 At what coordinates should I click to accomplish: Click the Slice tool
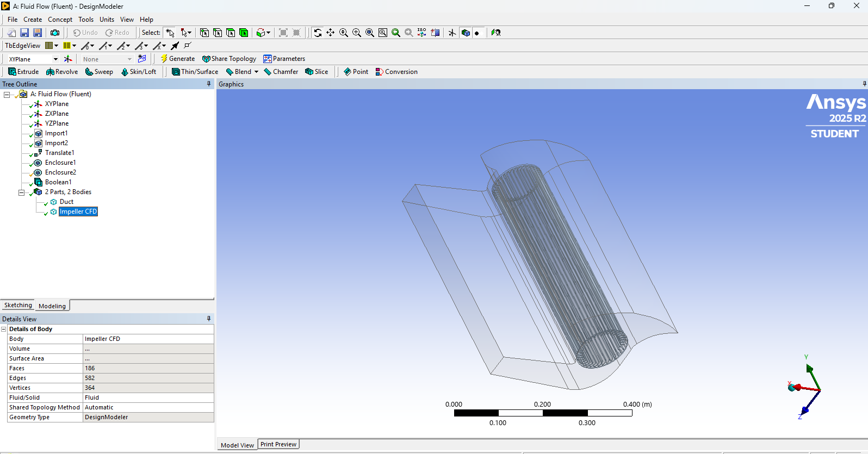[x=317, y=72]
